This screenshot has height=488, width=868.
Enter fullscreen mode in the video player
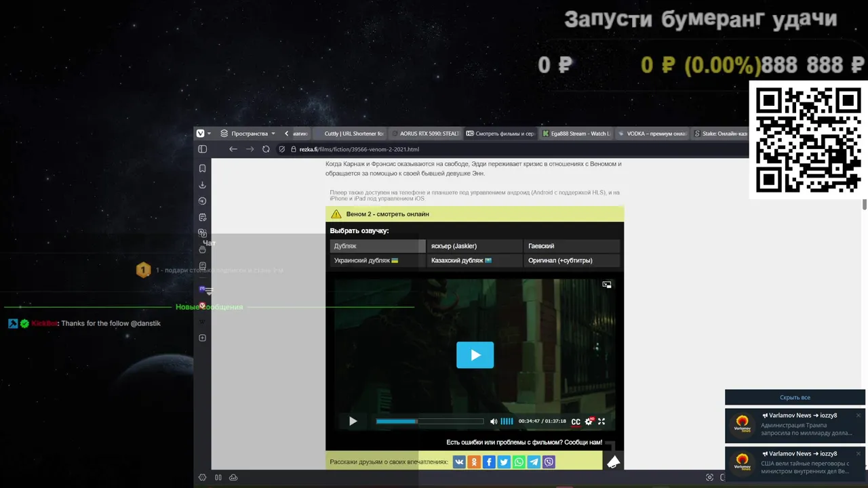(601, 421)
